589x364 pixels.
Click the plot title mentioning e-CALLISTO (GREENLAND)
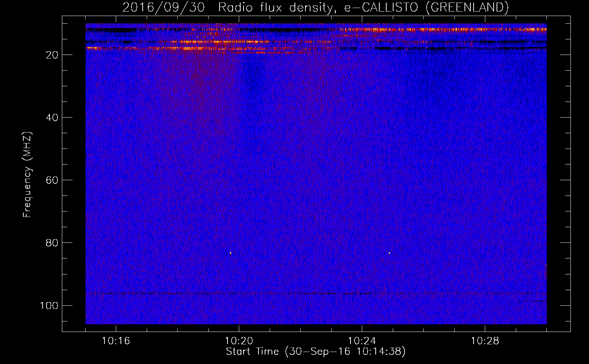(x=315, y=7)
